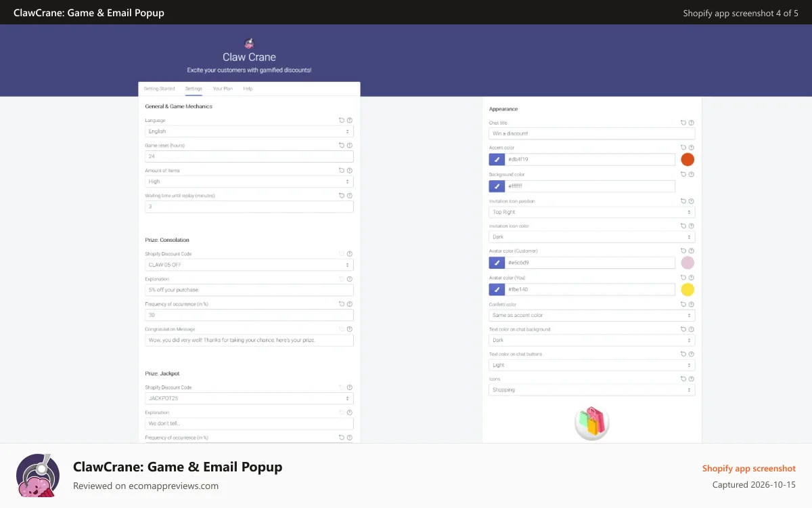Show help for Consolation Shopify Discount Code
The image size is (812, 508).
(x=350, y=253)
